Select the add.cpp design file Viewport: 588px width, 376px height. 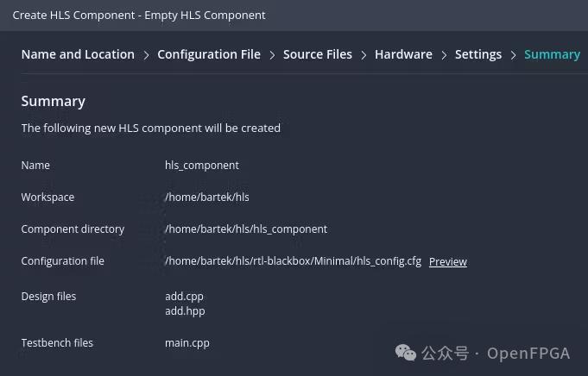(x=184, y=296)
